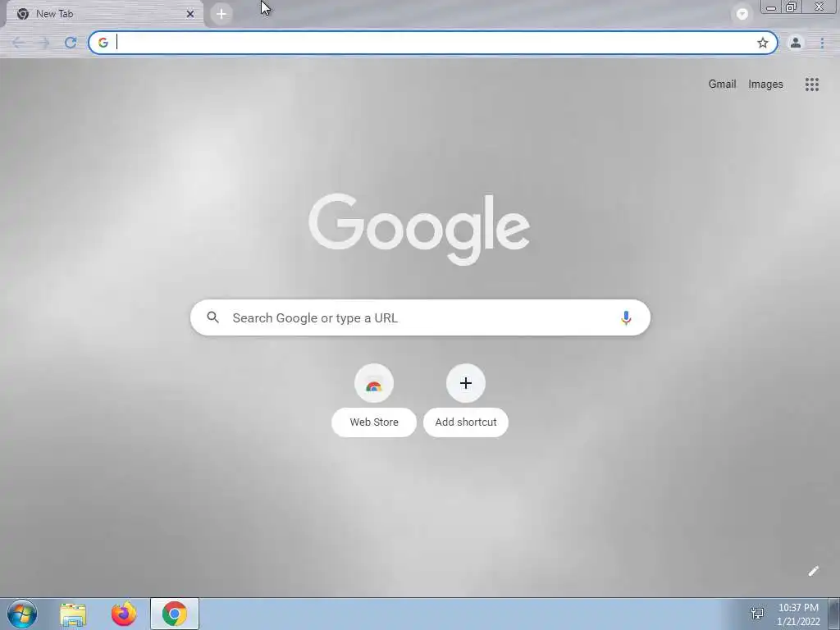Open the Google apps grid
The width and height of the screenshot is (840, 630).
click(811, 84)
